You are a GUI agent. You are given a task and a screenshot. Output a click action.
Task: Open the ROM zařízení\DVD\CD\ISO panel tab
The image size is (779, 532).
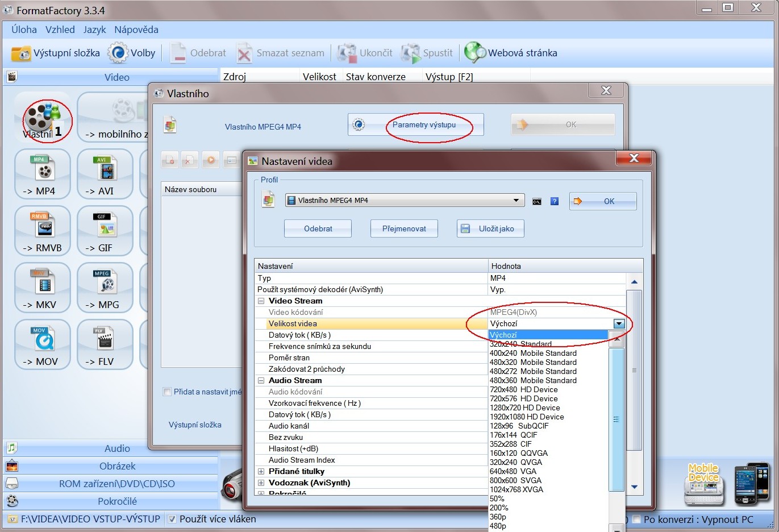111,484
